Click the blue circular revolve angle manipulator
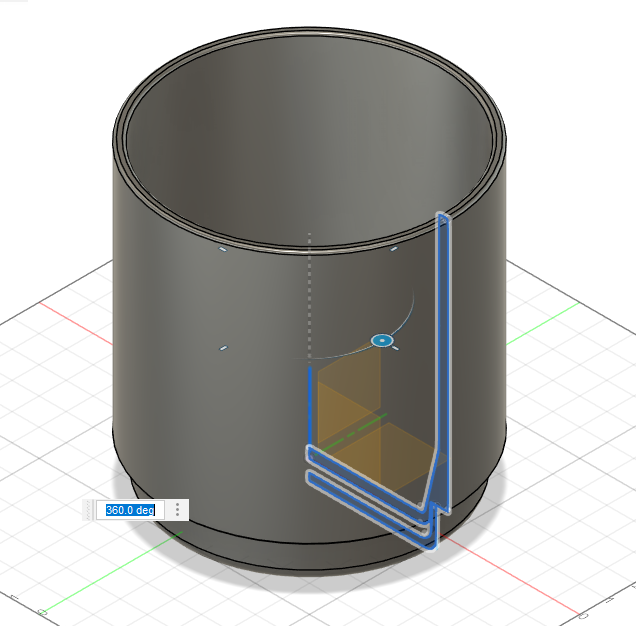The image size is (636, 626). click(382, 341)
